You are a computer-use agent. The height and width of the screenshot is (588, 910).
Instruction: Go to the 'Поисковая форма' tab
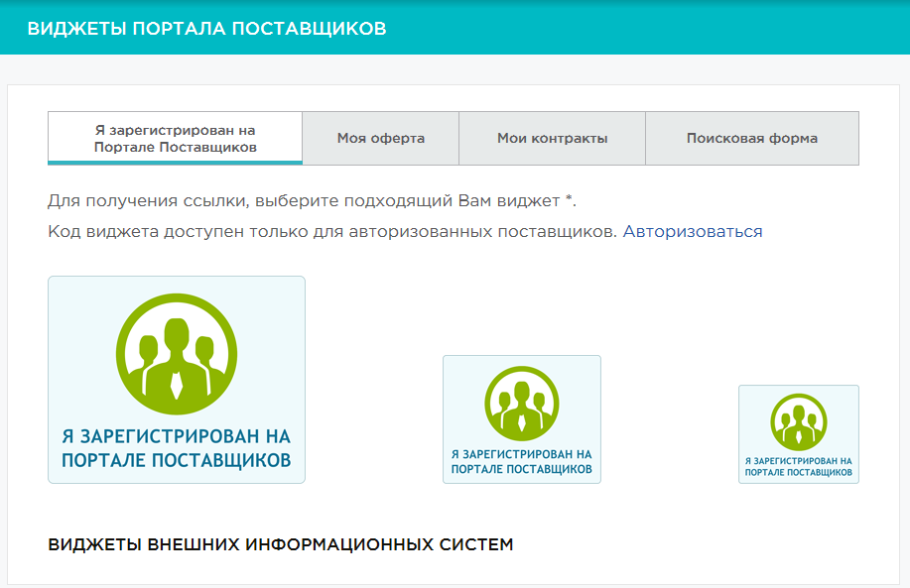click(751, 139)
